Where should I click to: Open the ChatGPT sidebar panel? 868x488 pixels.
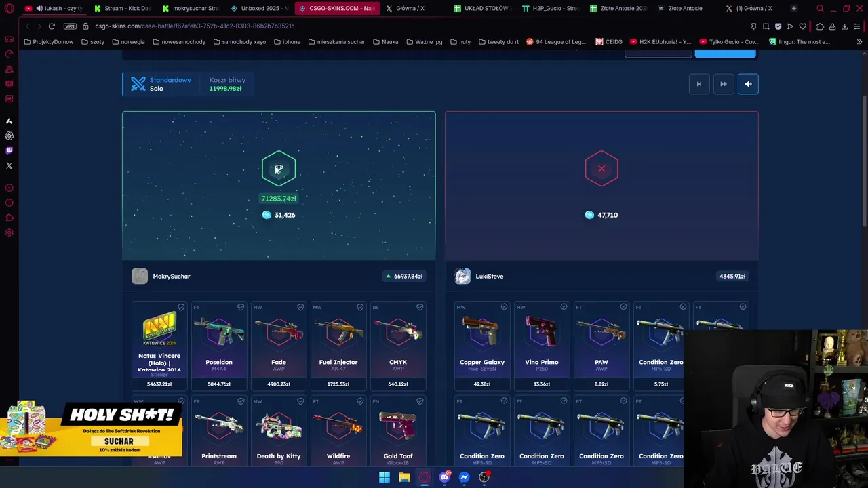pyautogui.click(x=9, y=136)
